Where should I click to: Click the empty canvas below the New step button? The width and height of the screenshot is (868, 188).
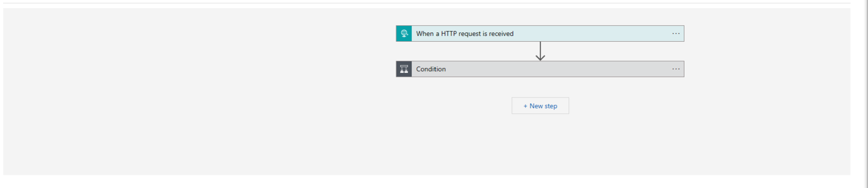coord(540,144)
